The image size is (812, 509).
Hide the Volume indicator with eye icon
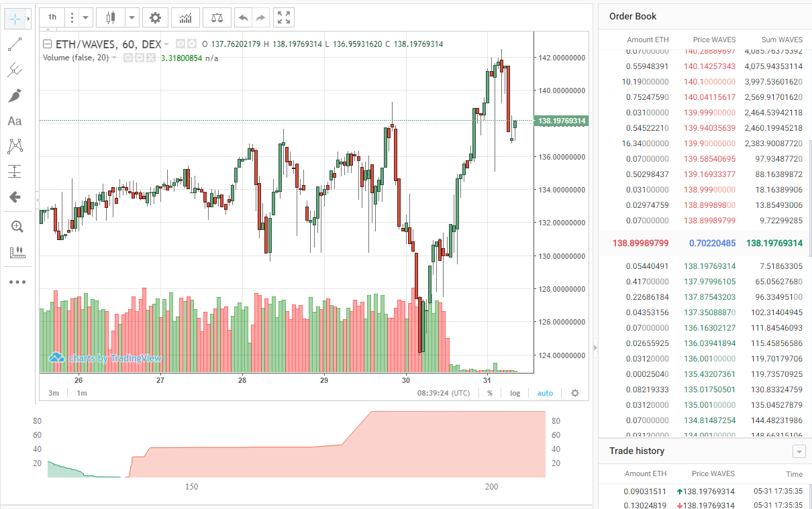click(x=128, y=58)
